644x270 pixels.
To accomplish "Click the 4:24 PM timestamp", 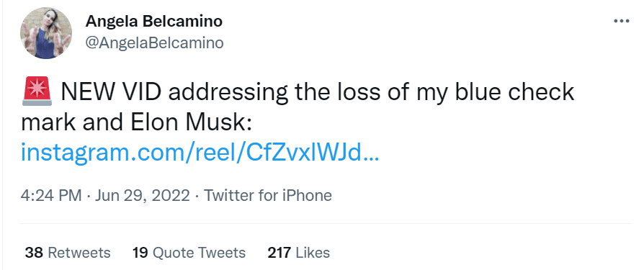I will pos(51,195).
